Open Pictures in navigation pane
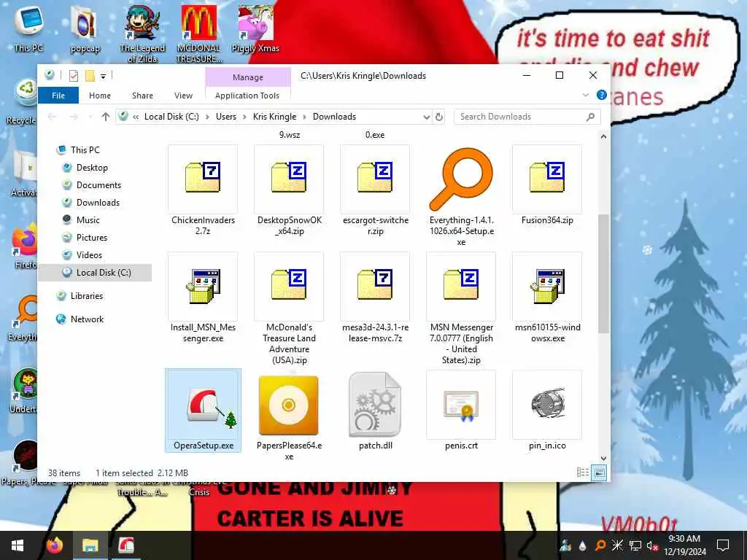The height and width of the screenshot is (560, 747). click(91, 237)
